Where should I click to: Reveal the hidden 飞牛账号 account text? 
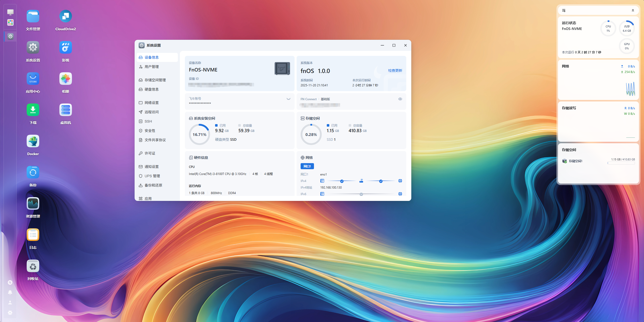pos(288,99)
